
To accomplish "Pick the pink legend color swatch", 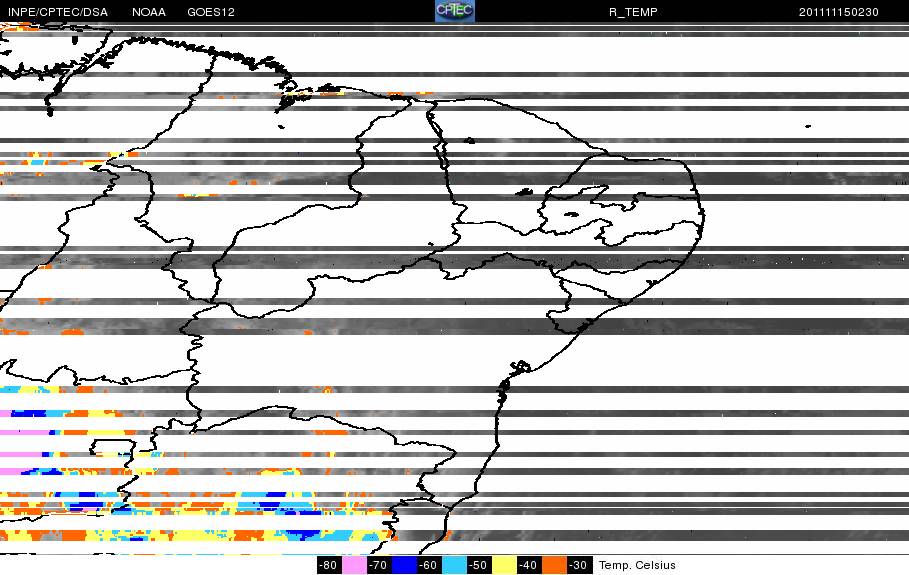I will click(354, 566).
